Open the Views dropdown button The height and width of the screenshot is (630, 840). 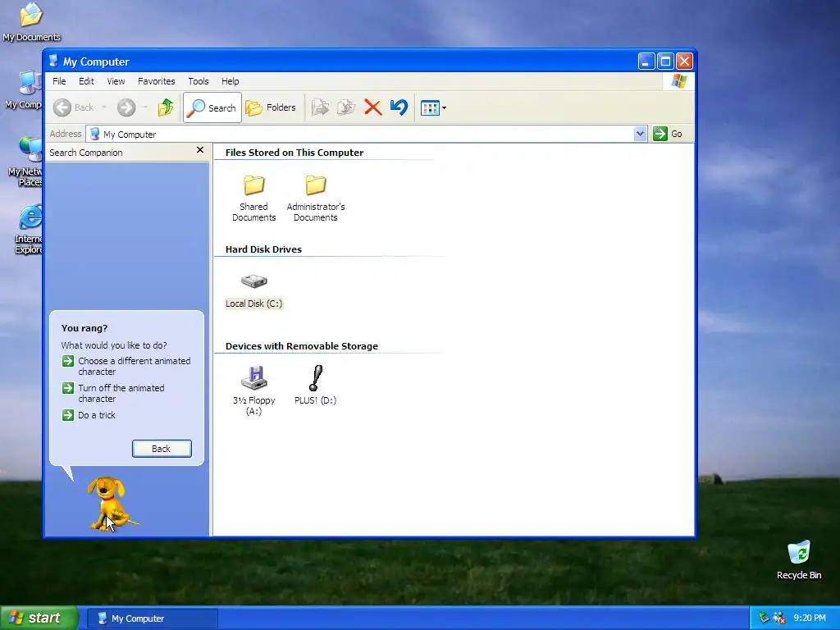point(433,107)
